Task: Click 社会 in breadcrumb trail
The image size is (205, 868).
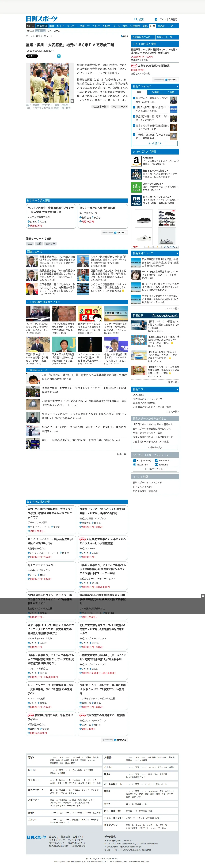Action: (x=38, y=36)
